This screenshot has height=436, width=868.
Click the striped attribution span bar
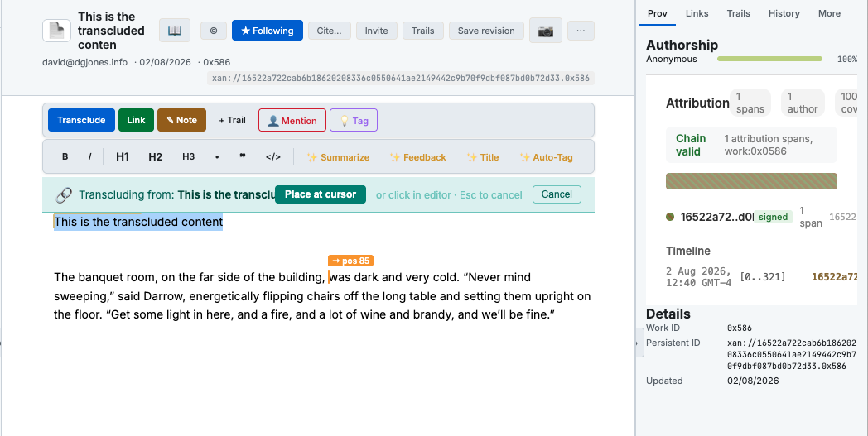[751, 181]
